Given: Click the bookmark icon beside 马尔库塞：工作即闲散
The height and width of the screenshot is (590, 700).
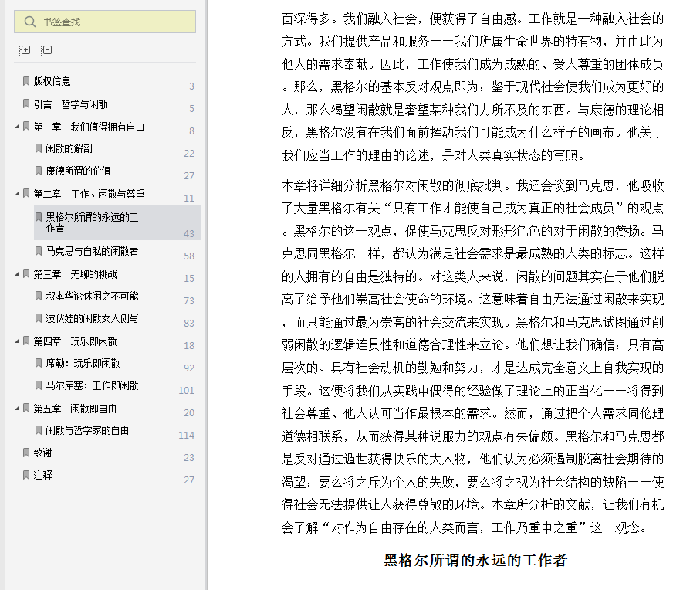Looking at the screenshot, I should coord(39,385).
